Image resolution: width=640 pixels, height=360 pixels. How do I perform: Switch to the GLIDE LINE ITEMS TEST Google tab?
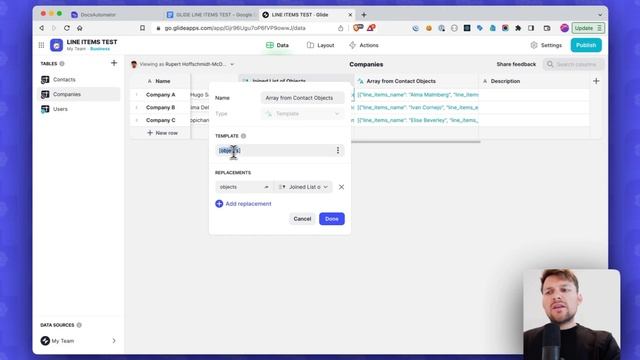(210, 15)
